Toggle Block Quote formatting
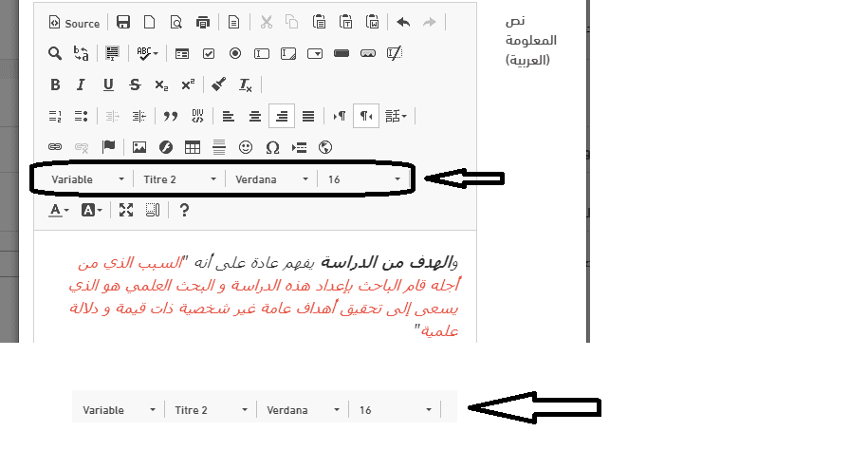Viewport: 868px width, 469px height. point(171,116)
